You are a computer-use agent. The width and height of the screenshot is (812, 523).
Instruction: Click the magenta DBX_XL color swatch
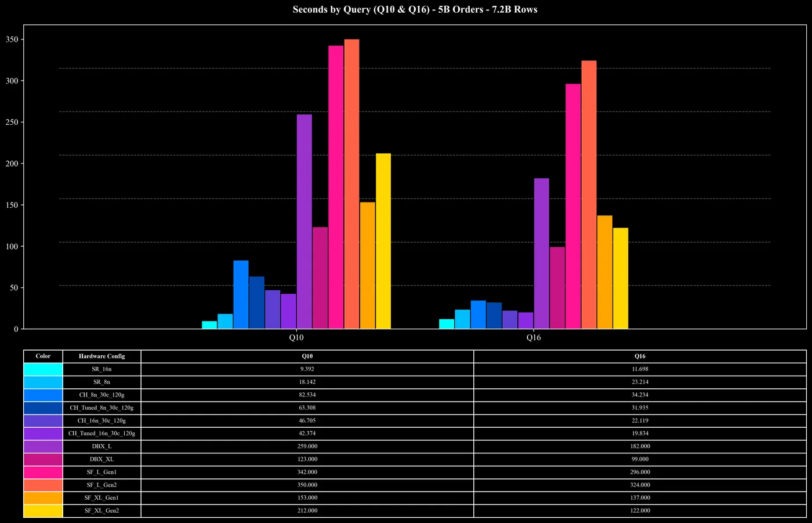pos(43,459)
